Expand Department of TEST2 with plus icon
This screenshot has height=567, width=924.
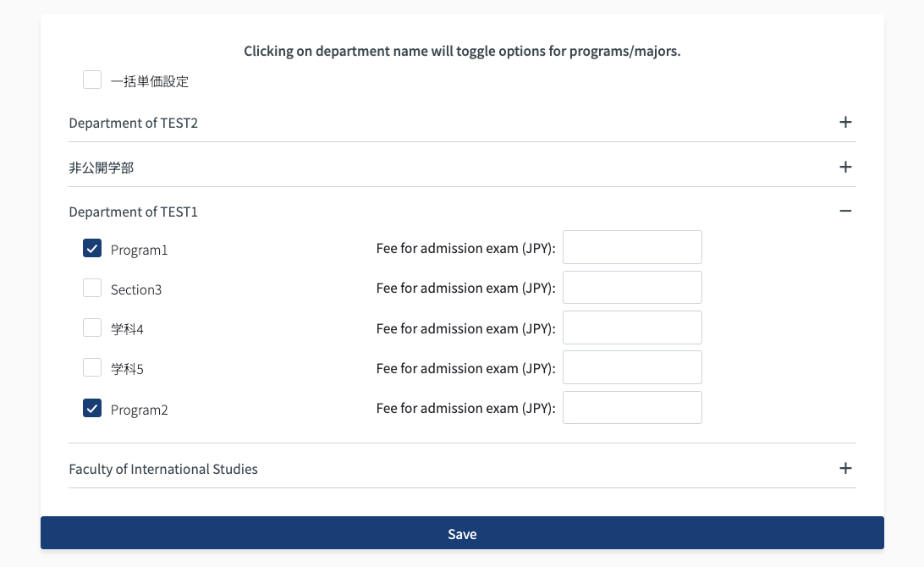[845, 122]
